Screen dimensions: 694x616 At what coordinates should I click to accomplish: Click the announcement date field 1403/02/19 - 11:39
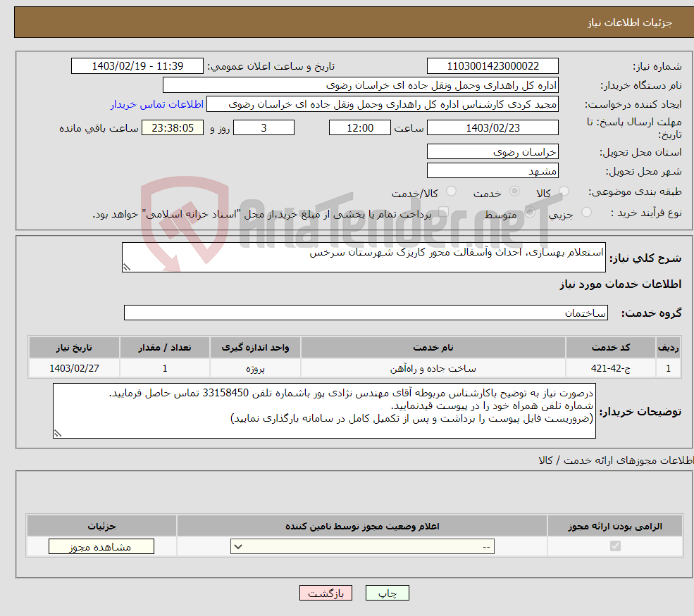tap(137, 66)
